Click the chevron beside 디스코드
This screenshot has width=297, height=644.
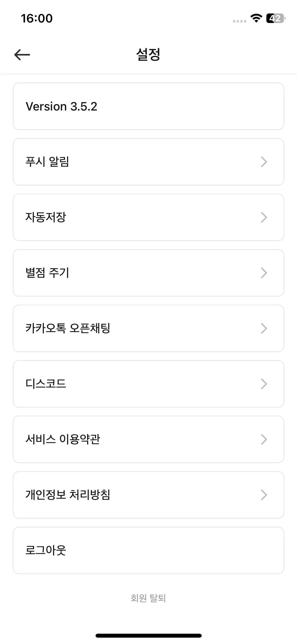(x=264, y=384)
